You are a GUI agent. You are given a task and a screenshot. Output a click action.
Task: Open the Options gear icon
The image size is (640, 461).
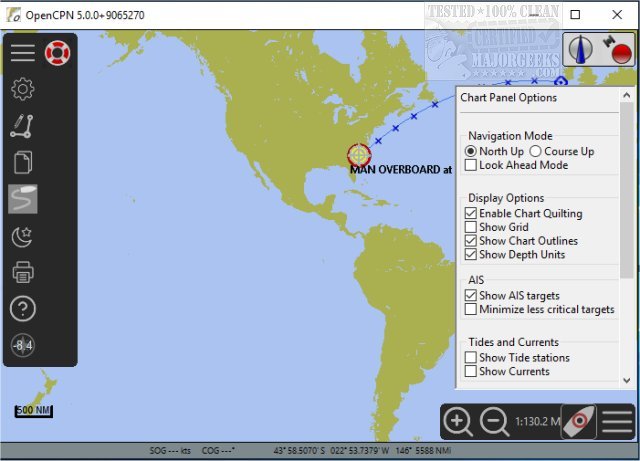[x=23, y=89]
